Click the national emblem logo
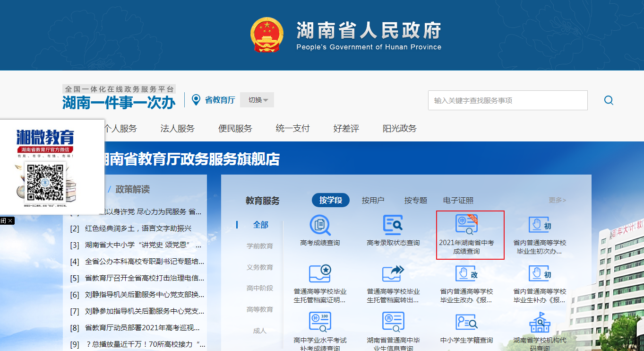The width and height of the screenshot is (644, 351). pos(267,35)
